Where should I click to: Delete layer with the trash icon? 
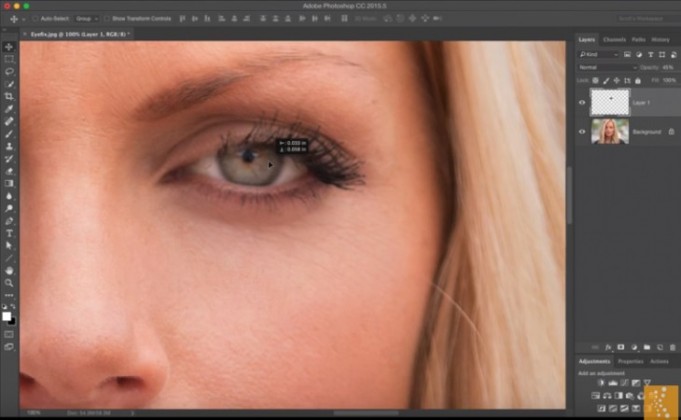pyautogui.click(x=672, y=347)
